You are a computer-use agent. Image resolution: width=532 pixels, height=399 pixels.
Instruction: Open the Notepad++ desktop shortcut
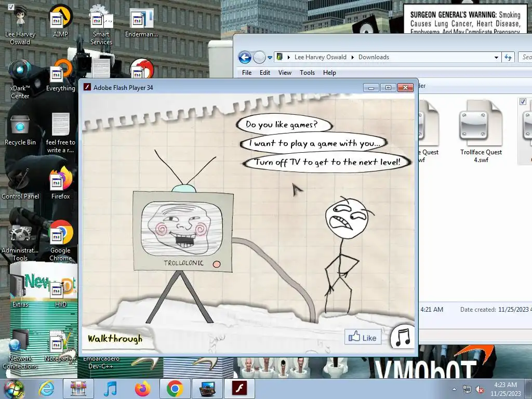tap(61, 345)
